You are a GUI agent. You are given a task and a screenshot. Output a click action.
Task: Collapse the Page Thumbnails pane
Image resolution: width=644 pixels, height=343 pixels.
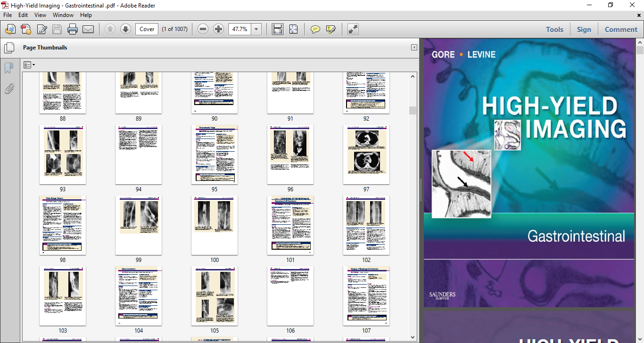point(414,48)
